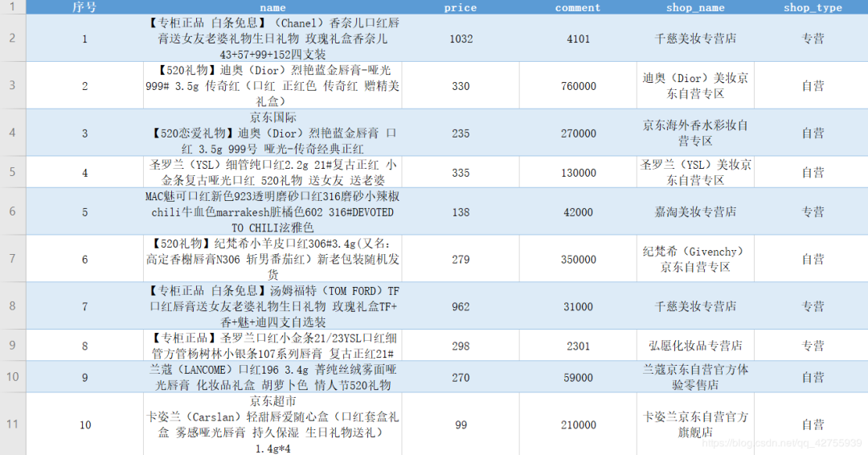Select the 京东国际 Dior name cell
Image resolution: width=868 pixels, height=455 pixels.
[x=273, y=133]
